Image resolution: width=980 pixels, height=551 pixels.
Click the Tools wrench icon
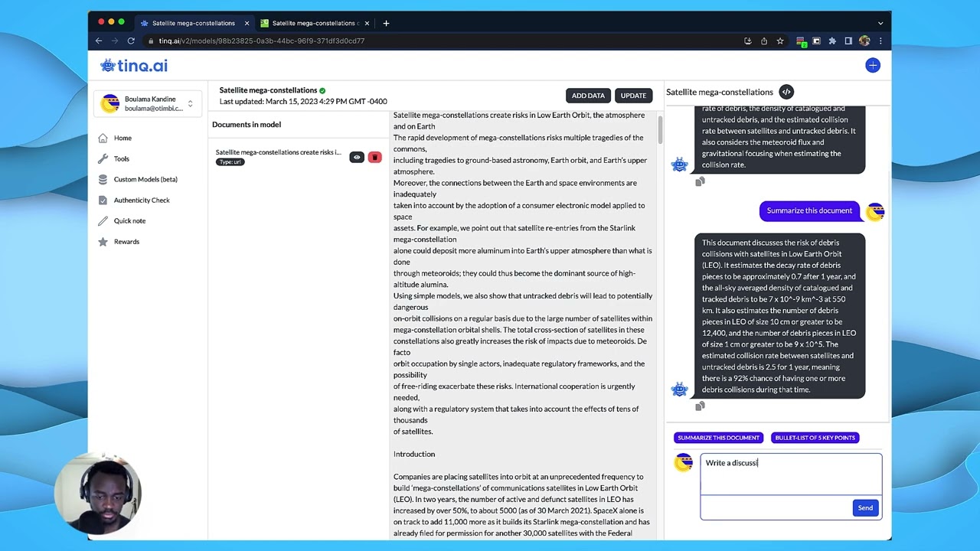point(103,159)
